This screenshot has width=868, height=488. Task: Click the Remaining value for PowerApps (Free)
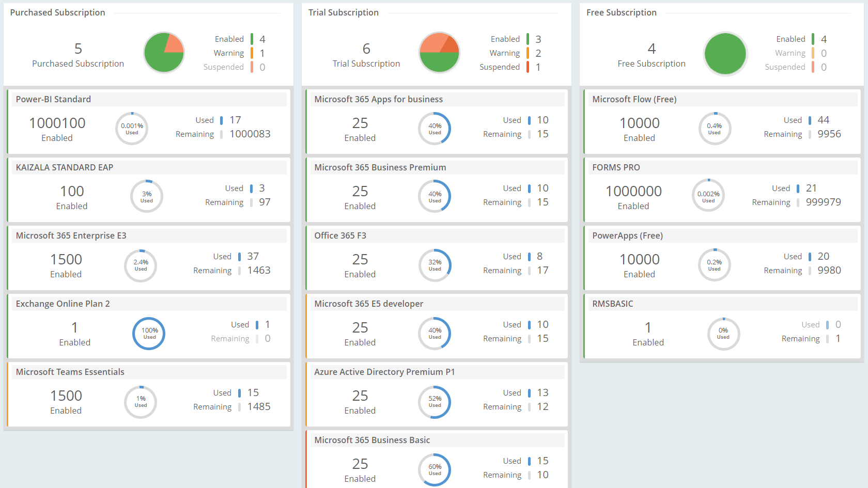pos(829,270)
